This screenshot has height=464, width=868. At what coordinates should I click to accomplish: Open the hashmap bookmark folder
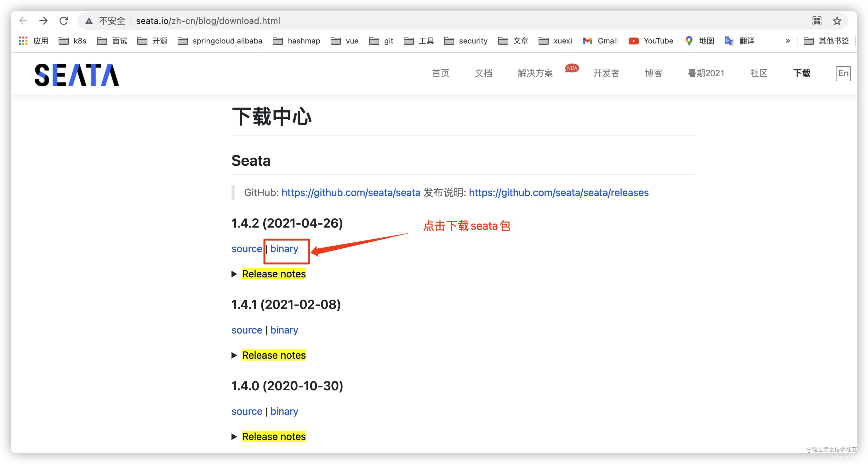(296, 41)
